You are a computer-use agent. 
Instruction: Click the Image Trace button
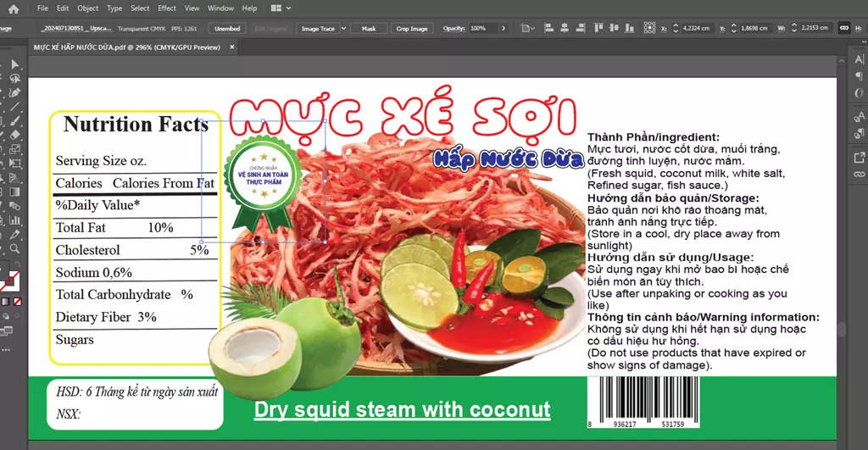(318, 28)
